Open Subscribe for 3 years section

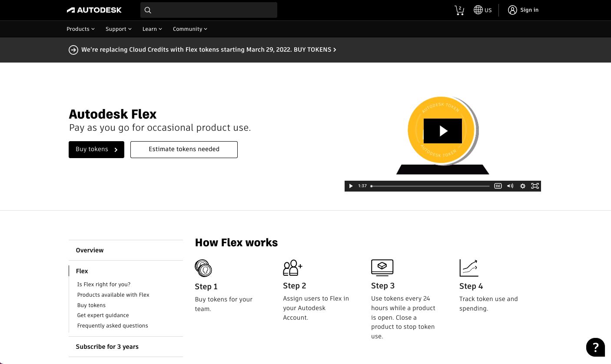[107, 347]
